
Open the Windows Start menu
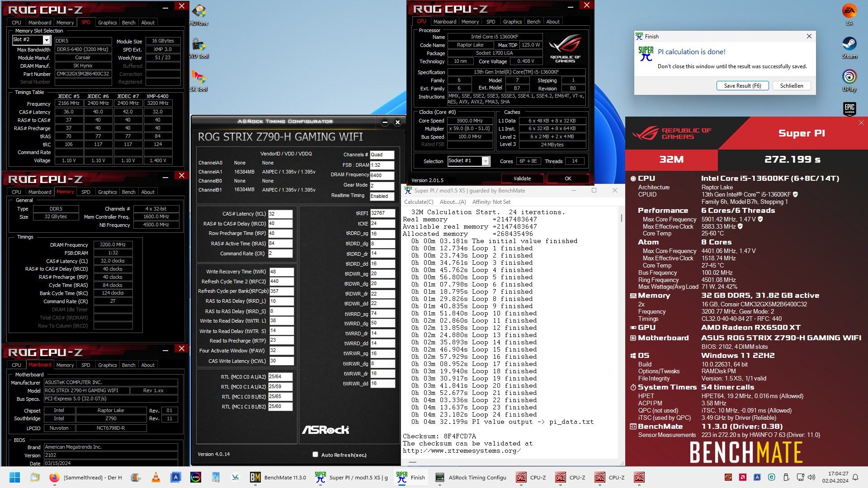click(14, 477)
